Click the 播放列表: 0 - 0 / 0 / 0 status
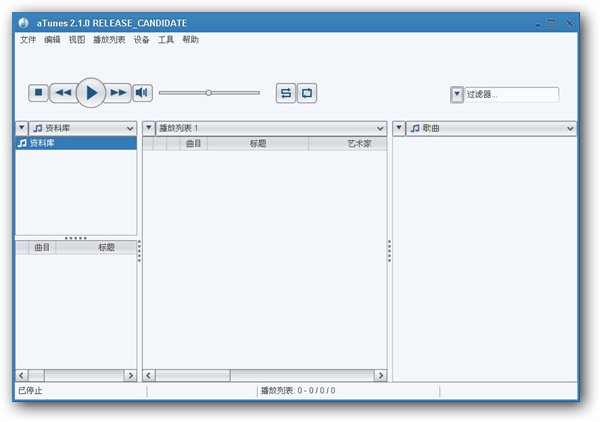 pyautogui.click(x=298, y=391)
